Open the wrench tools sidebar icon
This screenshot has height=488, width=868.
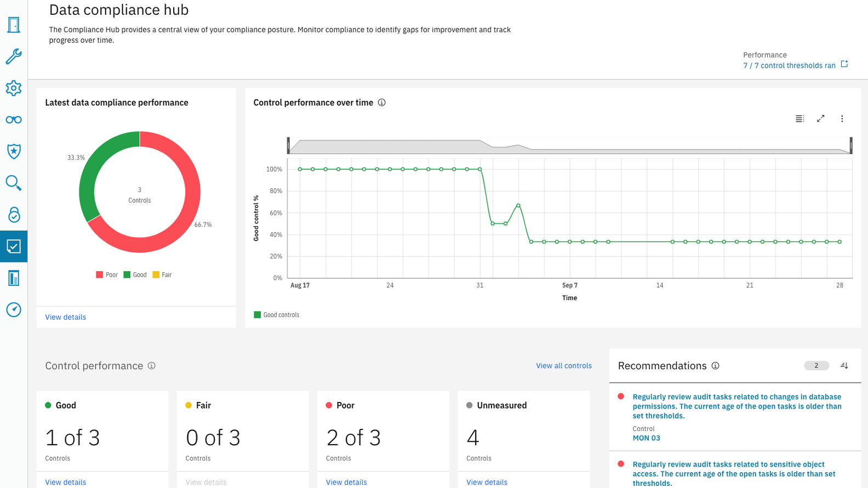[14, 56]
